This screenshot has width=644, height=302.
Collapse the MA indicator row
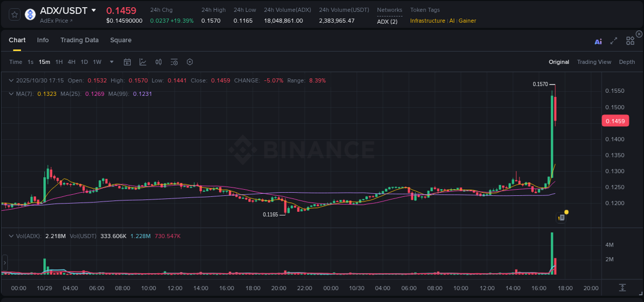point(11,93)
